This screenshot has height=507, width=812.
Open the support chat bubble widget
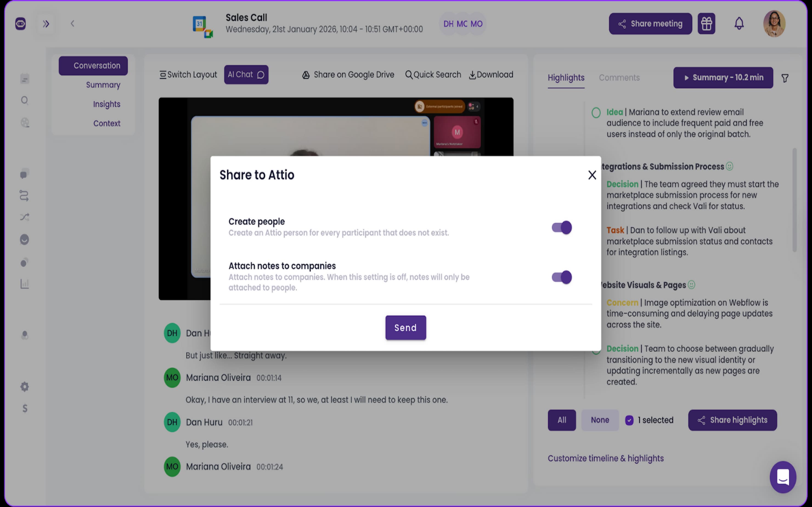[x=782, y=477]
